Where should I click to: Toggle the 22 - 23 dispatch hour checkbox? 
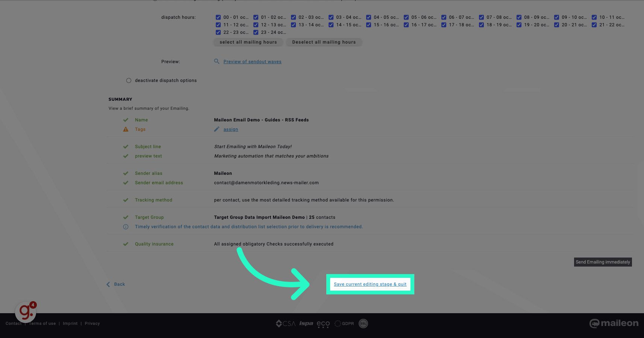pos(218,32)
